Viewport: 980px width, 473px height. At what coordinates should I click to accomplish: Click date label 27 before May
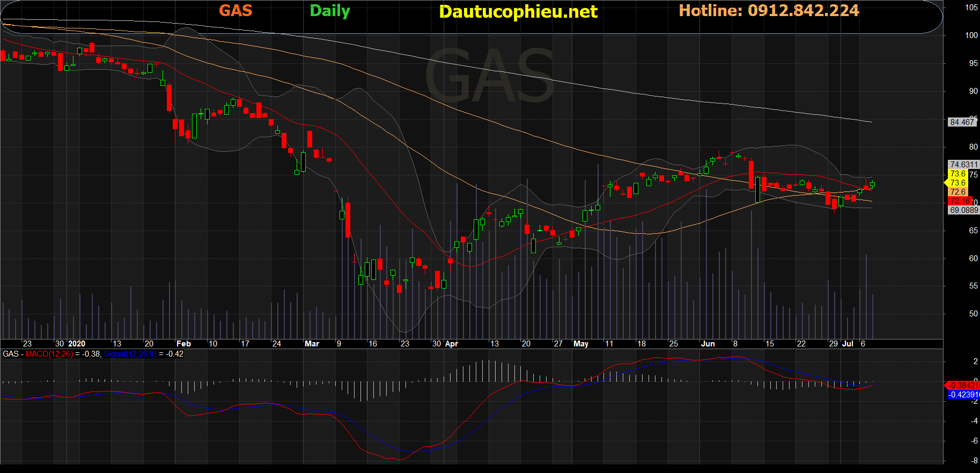(558, 344)
